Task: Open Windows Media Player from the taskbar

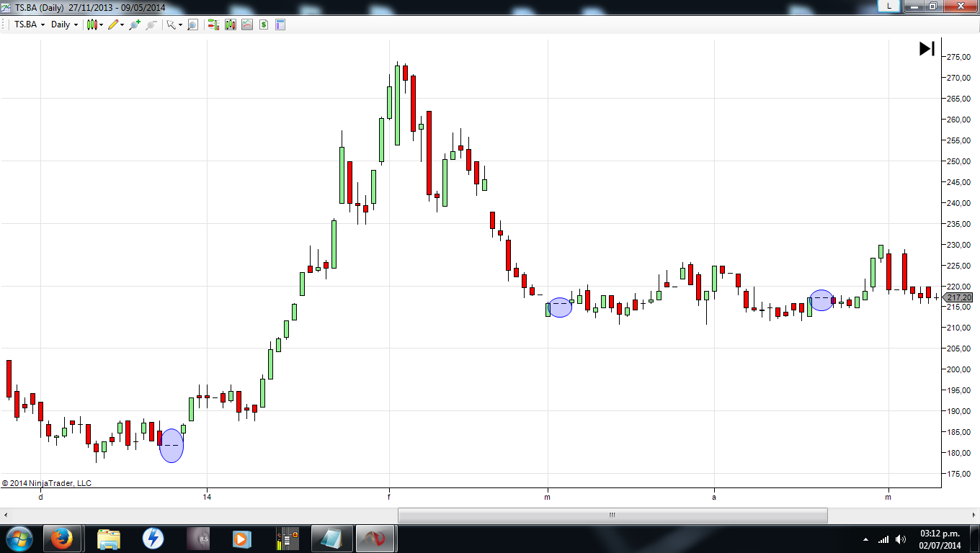Action: click(x=241, y=539)
